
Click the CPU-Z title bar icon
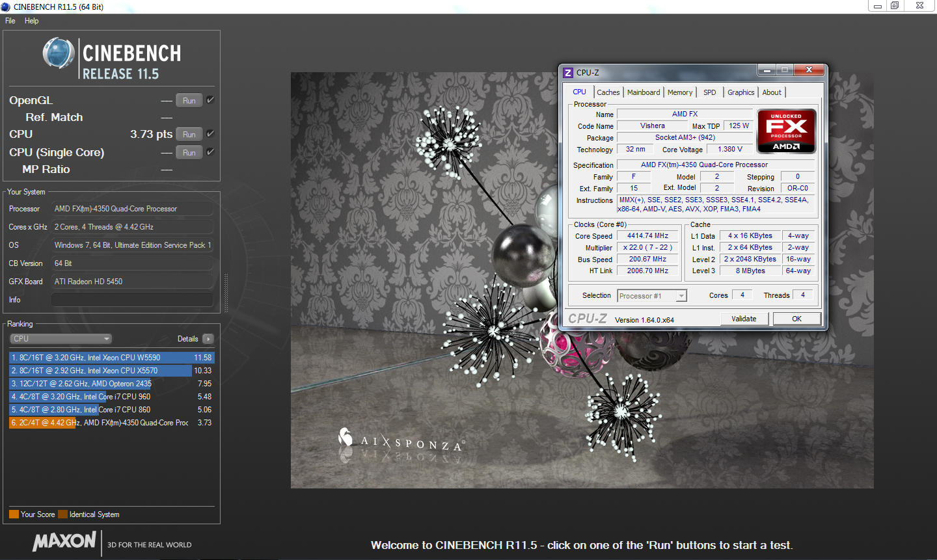pos(568,72)
